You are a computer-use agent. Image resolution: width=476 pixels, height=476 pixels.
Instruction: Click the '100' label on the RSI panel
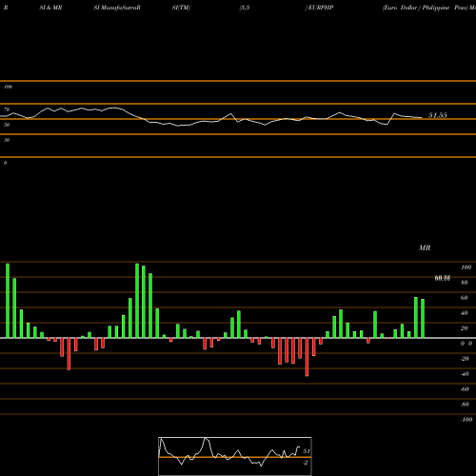pos(8,87)
